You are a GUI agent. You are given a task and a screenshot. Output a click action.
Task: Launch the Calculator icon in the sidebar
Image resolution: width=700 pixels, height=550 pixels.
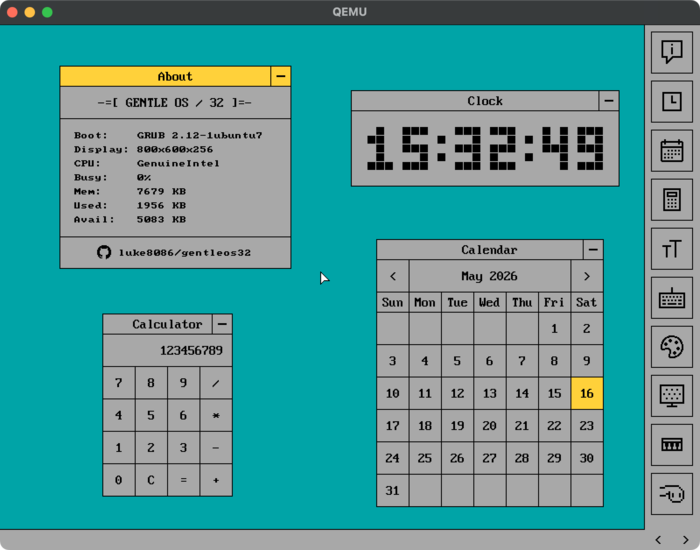tap(671, 200)
